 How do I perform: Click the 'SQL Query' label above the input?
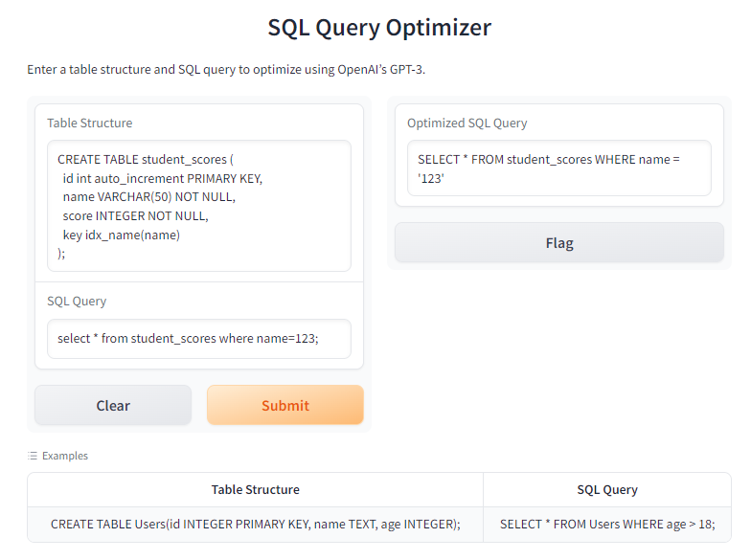pyautogui.click(x=77, y=301)
